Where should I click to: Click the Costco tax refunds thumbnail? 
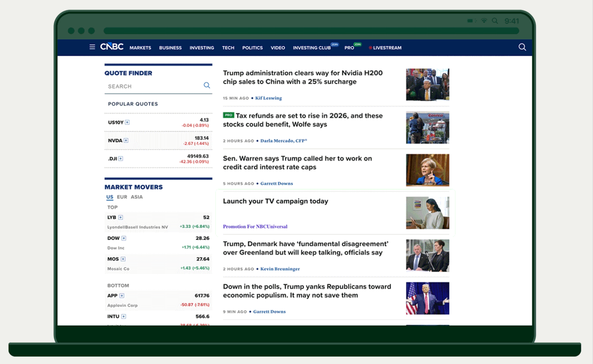point(427,128)
